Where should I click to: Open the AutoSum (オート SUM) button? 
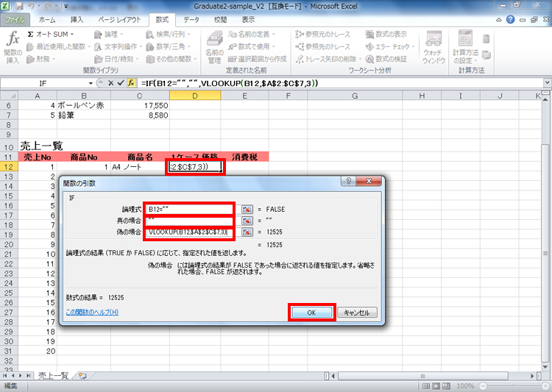click(50, 34)
